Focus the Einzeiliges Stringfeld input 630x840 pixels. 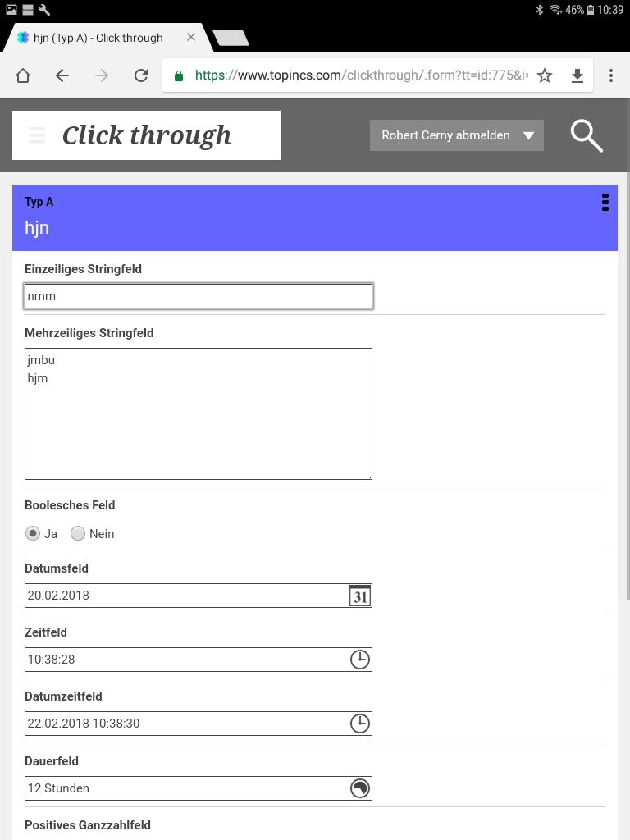point(199,296)
